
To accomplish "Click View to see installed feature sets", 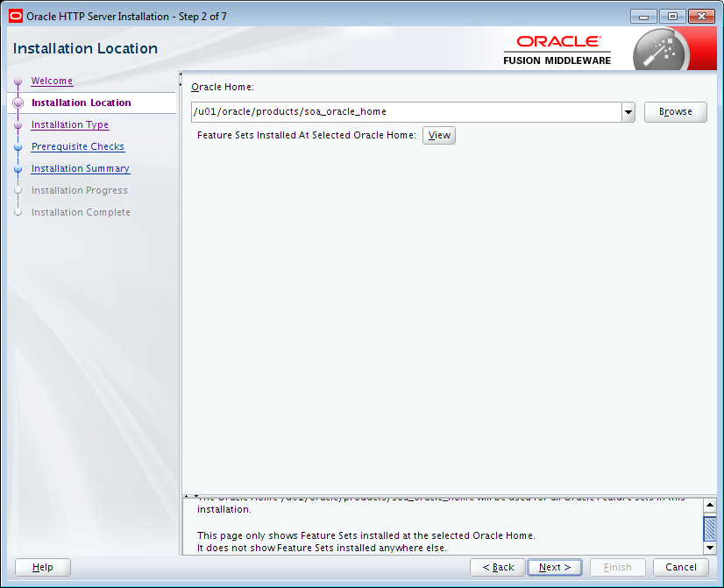I will pyautogui.click(x=438, y=135).
